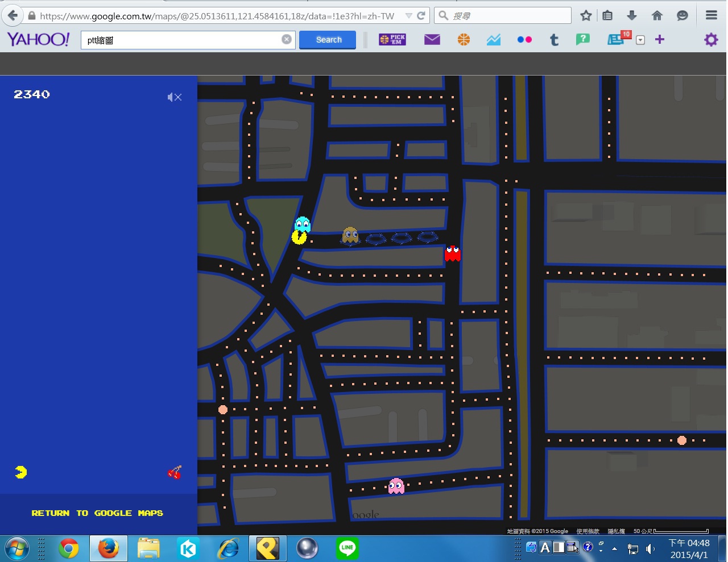
Task: Open the finance chart icon
Action: [x=494, y=39]
